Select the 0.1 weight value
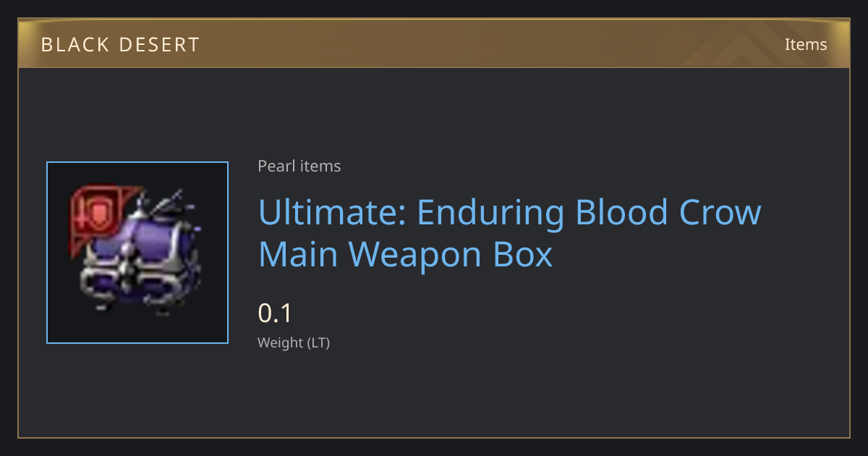 (275, 313)
